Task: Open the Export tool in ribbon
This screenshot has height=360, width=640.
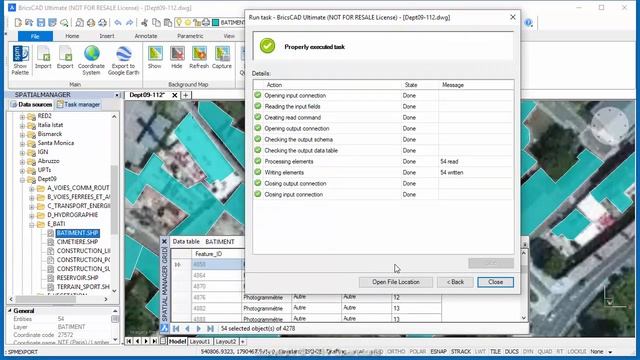Action: point(65,58)
